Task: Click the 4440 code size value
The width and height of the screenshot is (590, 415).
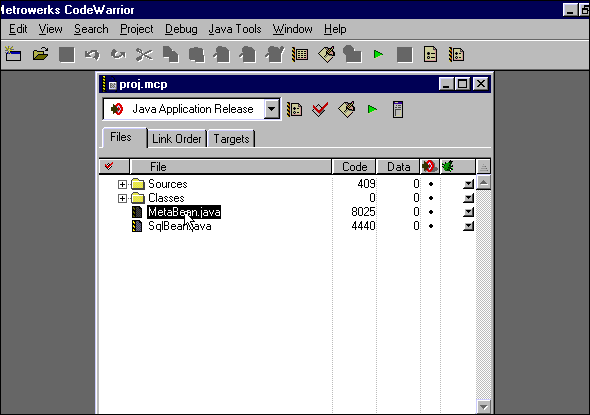Action: click(x=363, y=226)
